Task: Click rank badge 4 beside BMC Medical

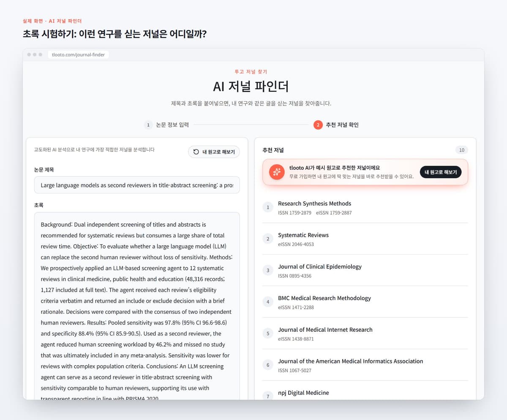Action: (x=268, y=302)
